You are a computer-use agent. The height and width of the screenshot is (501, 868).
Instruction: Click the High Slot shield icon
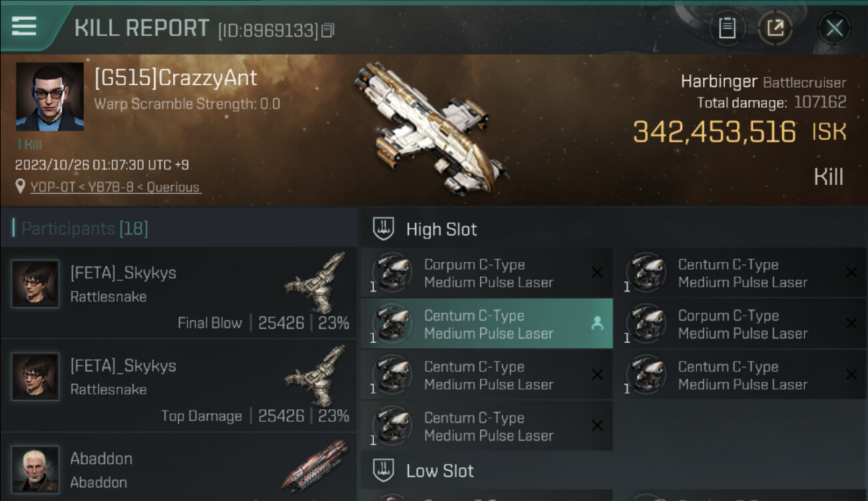click(383, 230)
